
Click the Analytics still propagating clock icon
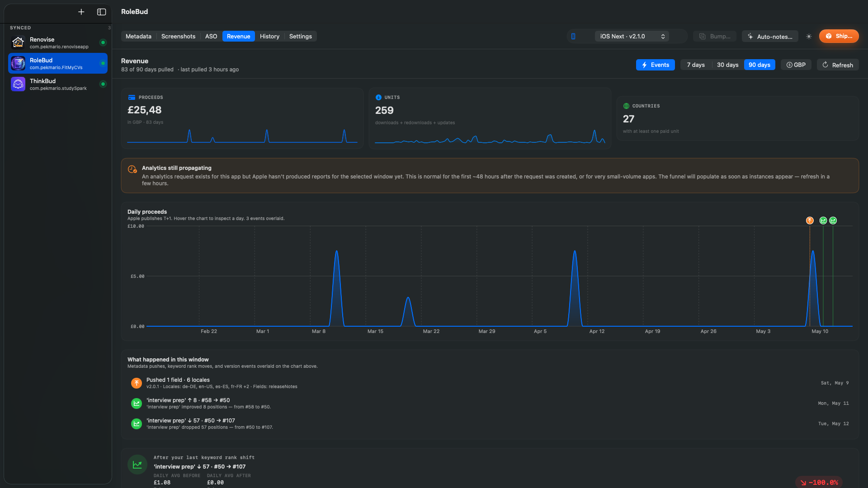tap(132, 169)
